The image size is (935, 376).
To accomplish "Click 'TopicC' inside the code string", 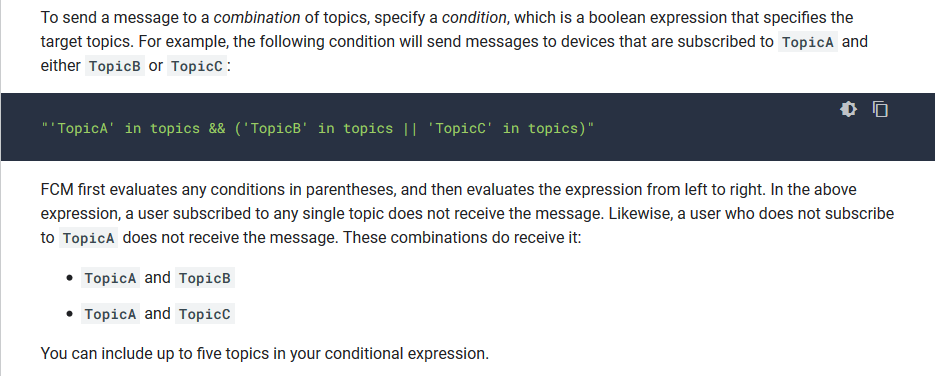I will point(460,128).
